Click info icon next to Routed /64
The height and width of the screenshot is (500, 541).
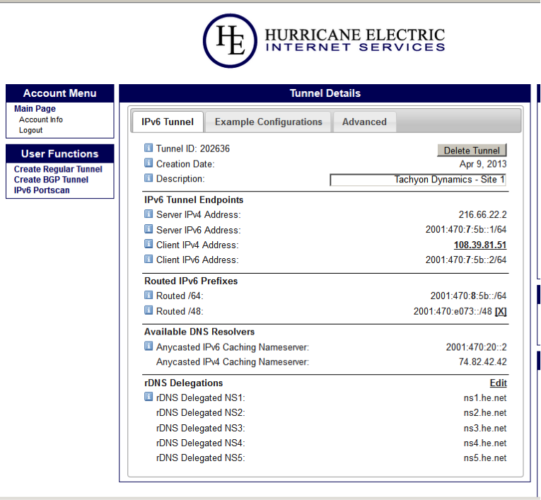pyautogui.click(x=148, y=295)
